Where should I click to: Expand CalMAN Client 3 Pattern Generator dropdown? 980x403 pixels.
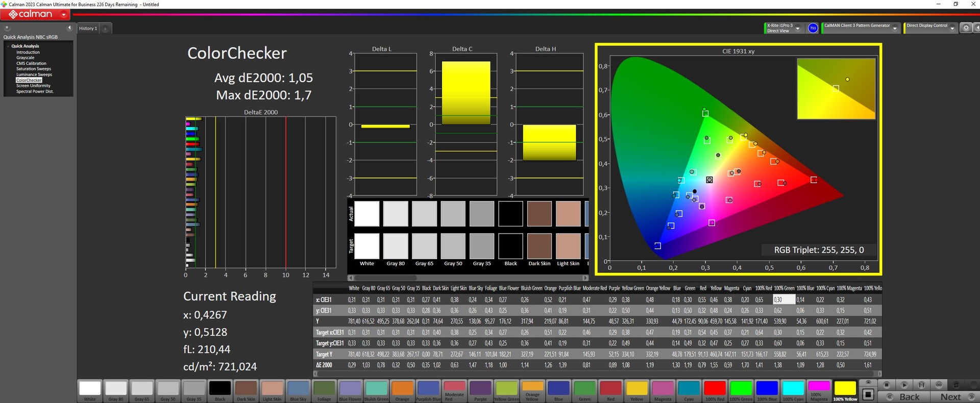coord(895,29)
